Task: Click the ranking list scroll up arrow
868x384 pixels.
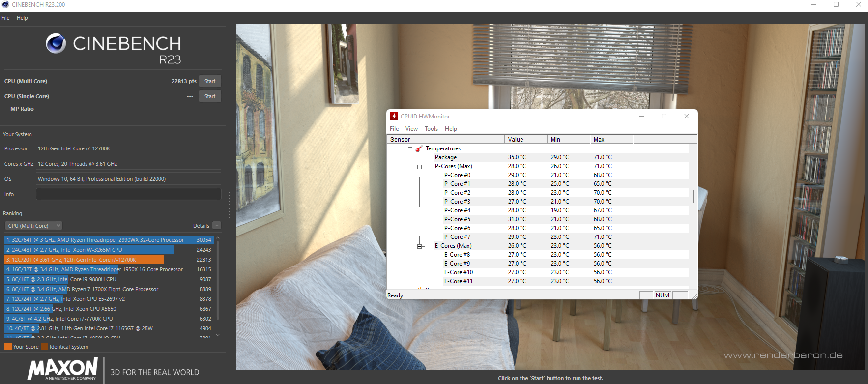Action: click(218, 238)
